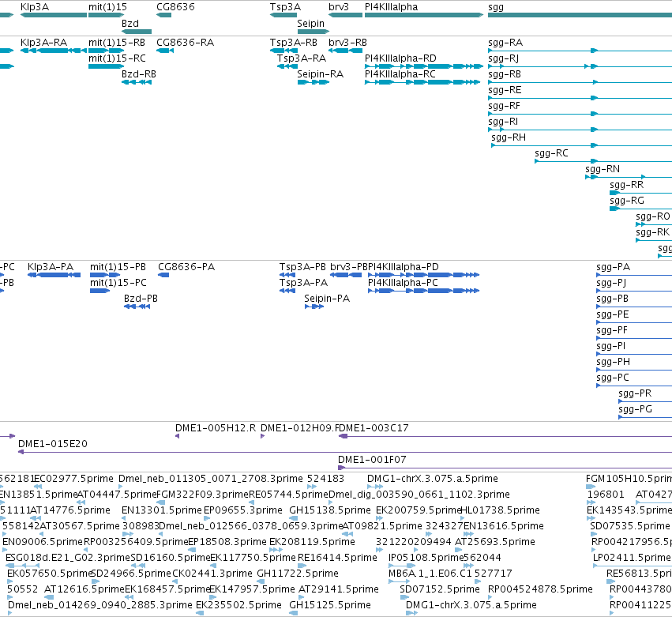Click the Seipin gene label
The width and height of the screenshot is (672, 617).
point(310,24)
